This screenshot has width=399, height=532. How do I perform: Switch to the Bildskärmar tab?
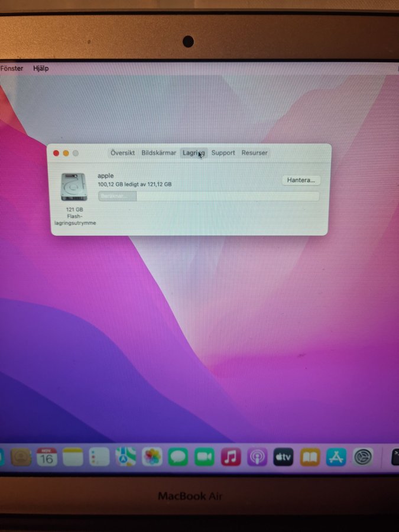(158, 153)
